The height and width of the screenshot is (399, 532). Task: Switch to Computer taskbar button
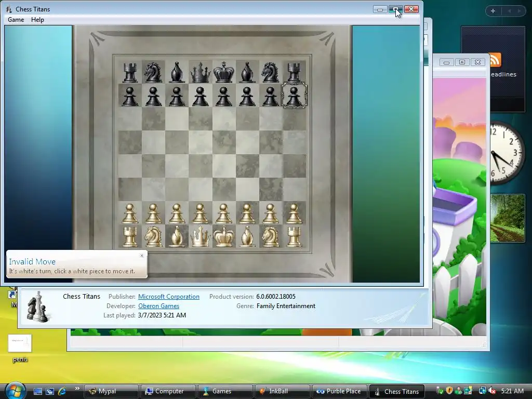tap(168, 391)
